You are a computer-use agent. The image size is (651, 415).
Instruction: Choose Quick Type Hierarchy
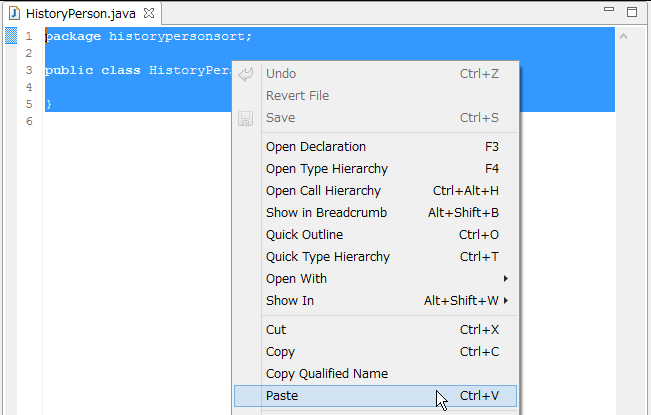pos(375,257)
